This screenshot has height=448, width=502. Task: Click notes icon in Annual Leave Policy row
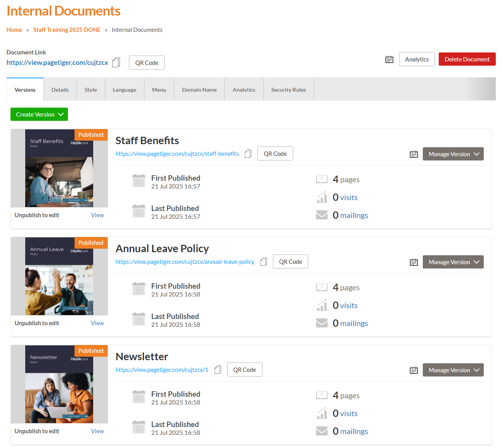(x=413, y=262)
